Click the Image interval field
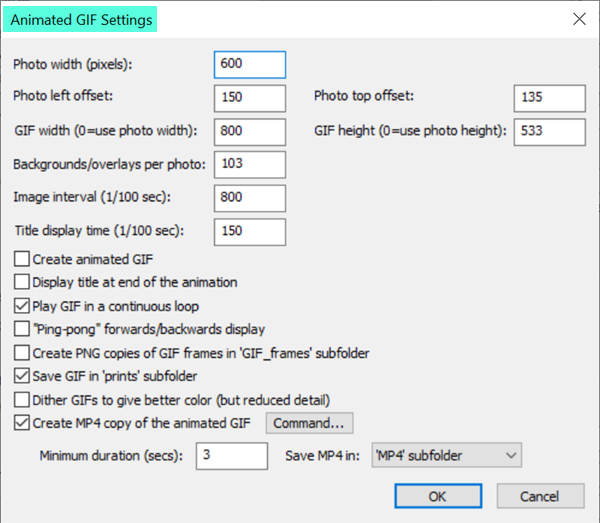 point(250,198)
